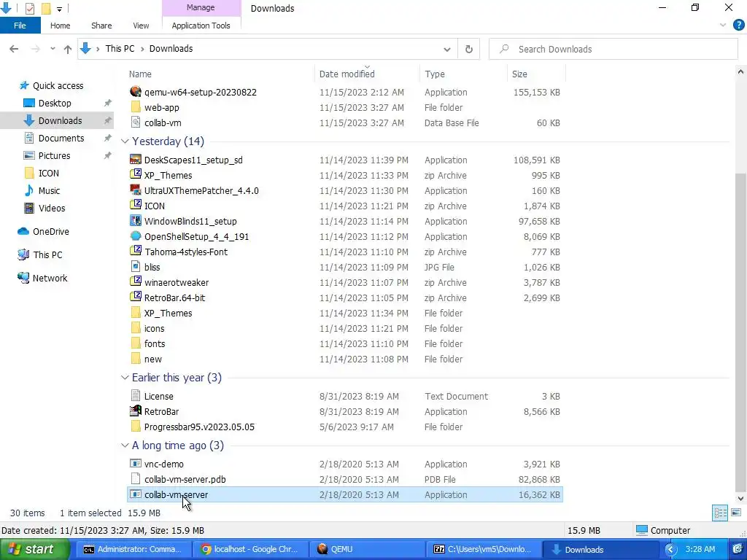Click Properties icon in quick access toolbar
Screen dimensions: 747x560
click(x=29, y=8)
